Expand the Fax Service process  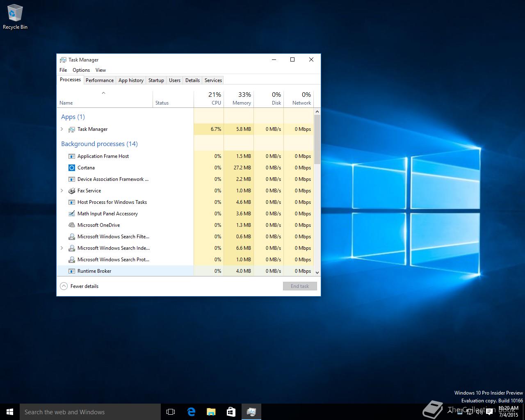click(62, 191)
